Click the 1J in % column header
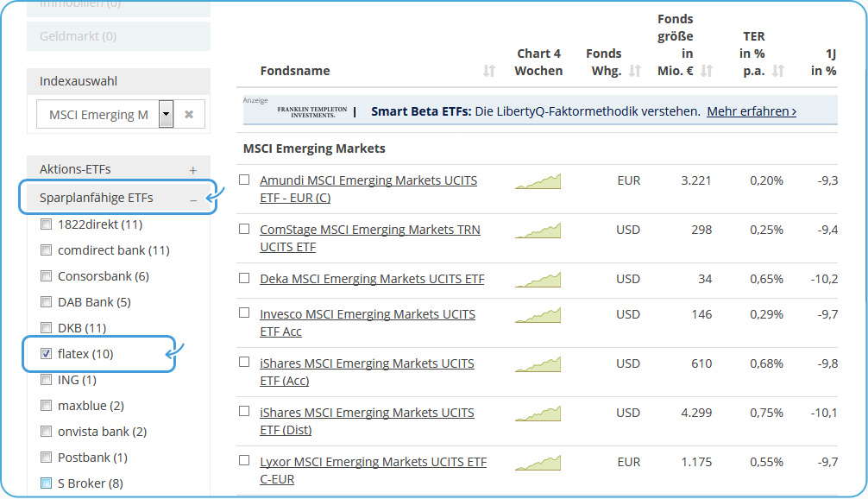This screenshot has width=868, height=499. point(824,62)
